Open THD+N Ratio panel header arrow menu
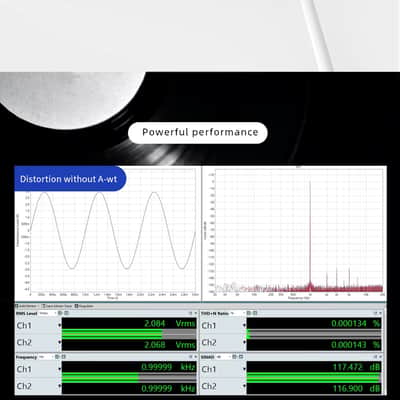 click(x=380, y=313)
